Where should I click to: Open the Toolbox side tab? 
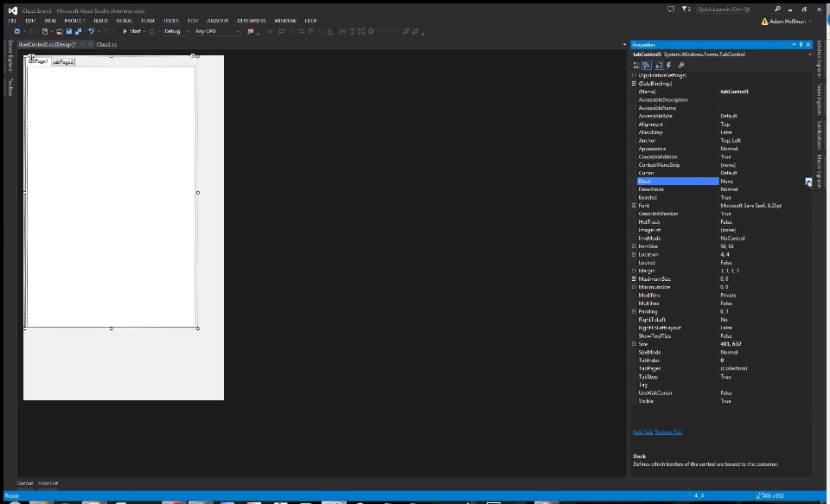point(10,86)
